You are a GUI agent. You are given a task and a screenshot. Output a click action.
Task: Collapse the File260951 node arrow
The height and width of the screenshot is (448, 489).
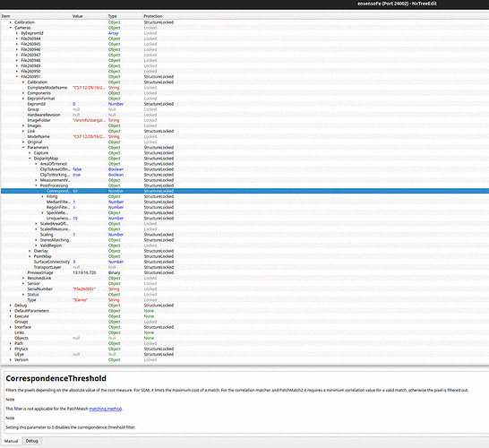(17, 77)
